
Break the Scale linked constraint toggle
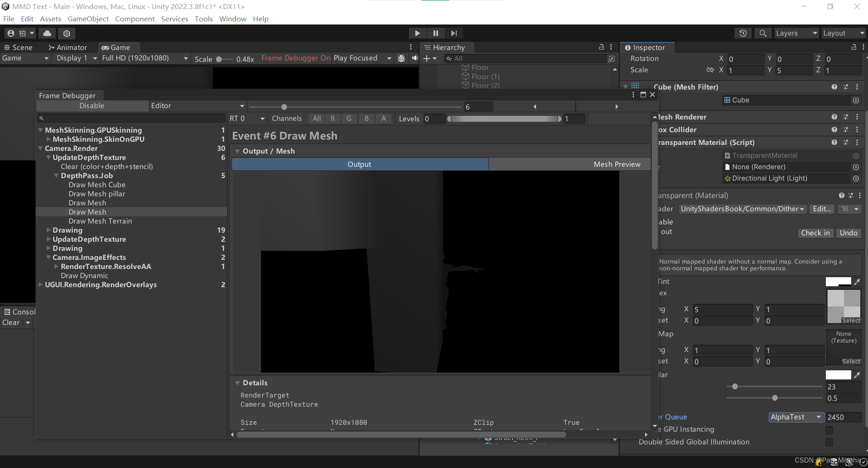710,70
